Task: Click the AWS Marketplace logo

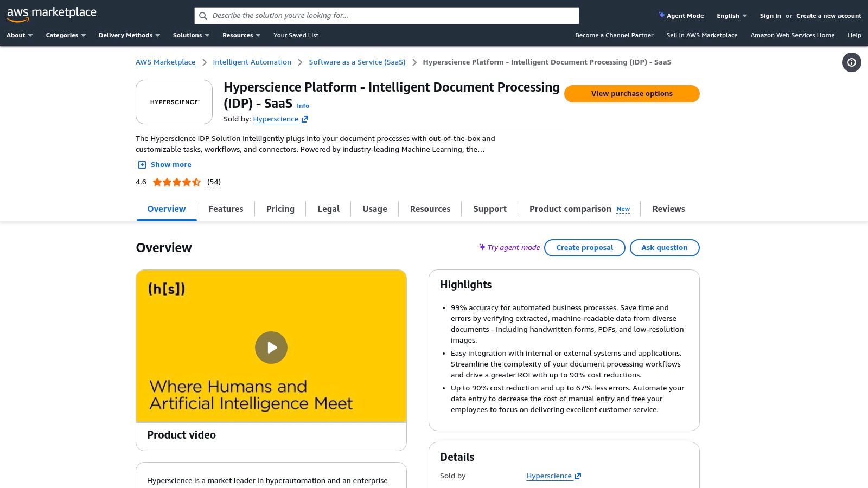Action: (x=52, y=13)
